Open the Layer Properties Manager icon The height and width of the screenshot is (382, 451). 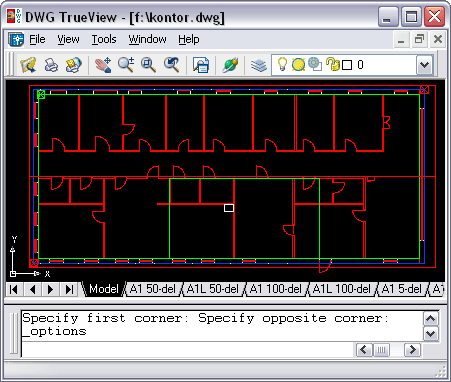pos(259,65)
